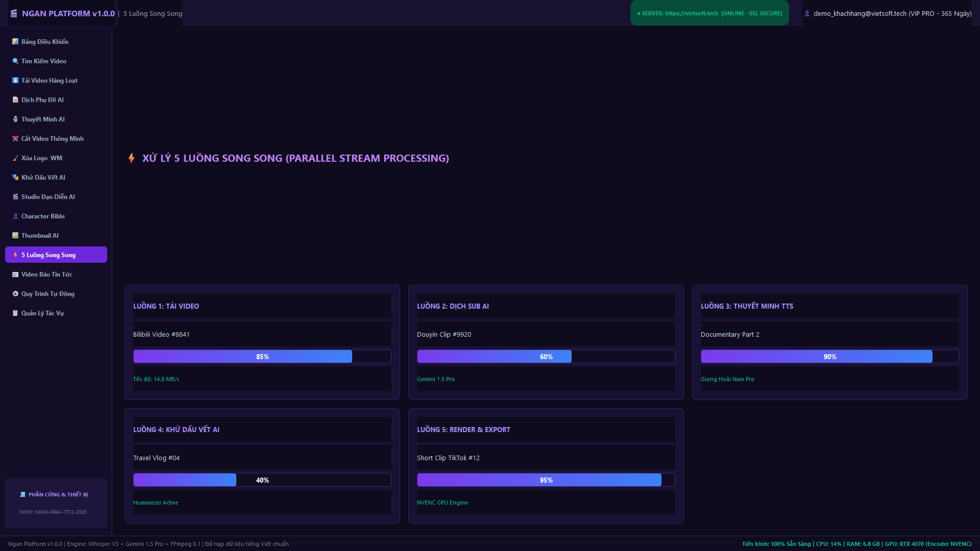980x551 pixels.
Task: Click the demo_khachhang@vietsoft.tech account label
Action: [x=892, y=14]
